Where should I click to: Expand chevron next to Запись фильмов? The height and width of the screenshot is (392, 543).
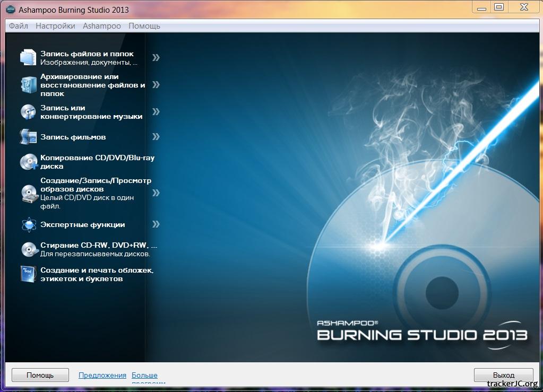(156, 137)
